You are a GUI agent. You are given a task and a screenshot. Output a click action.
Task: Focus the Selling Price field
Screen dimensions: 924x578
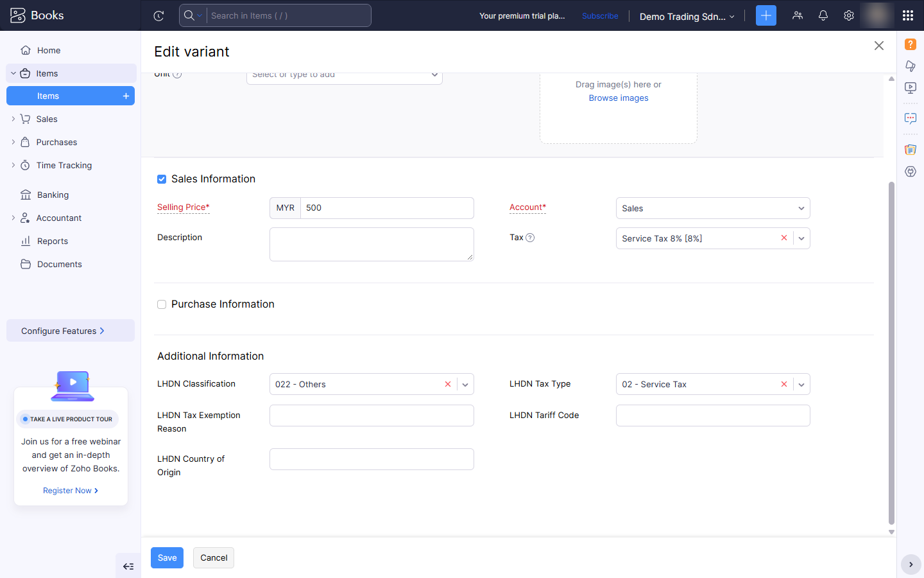387,208
